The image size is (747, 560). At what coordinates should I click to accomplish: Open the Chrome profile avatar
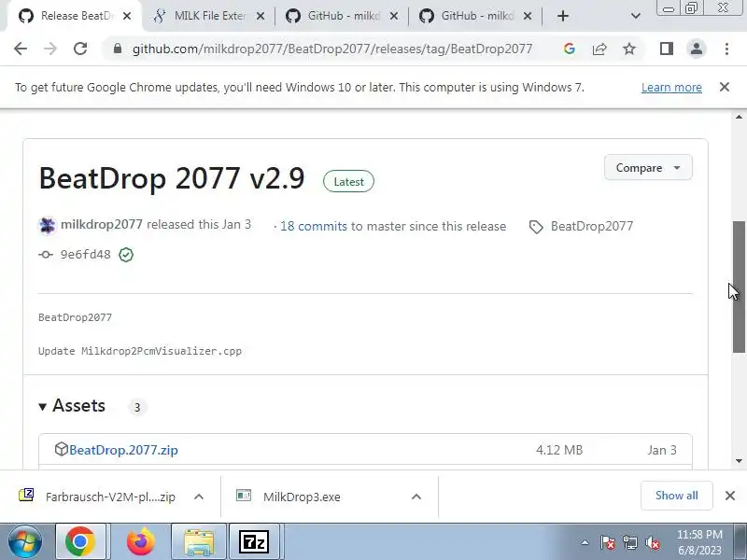(x=697, y=49)
